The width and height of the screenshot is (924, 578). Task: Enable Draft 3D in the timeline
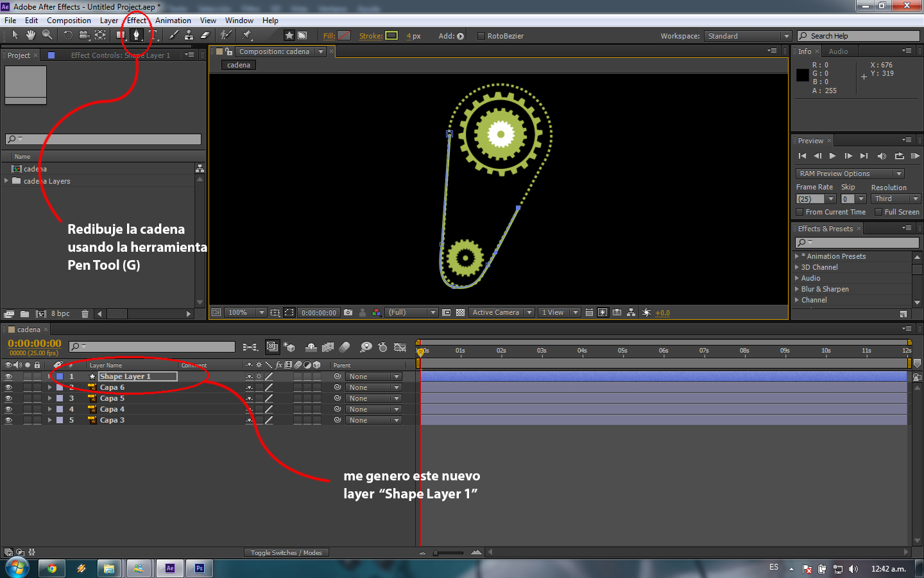point(289,347)
